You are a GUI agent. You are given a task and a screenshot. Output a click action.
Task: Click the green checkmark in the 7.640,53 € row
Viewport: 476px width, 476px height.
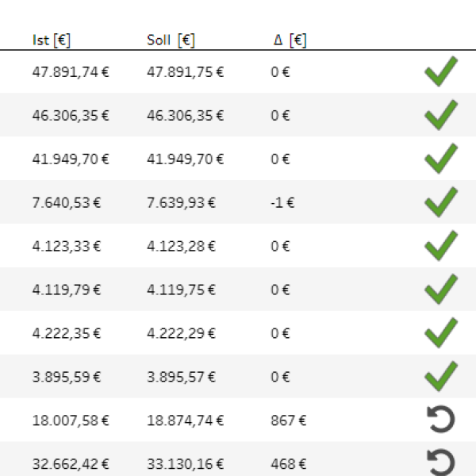pyautogui.click(x=441, y=202)
